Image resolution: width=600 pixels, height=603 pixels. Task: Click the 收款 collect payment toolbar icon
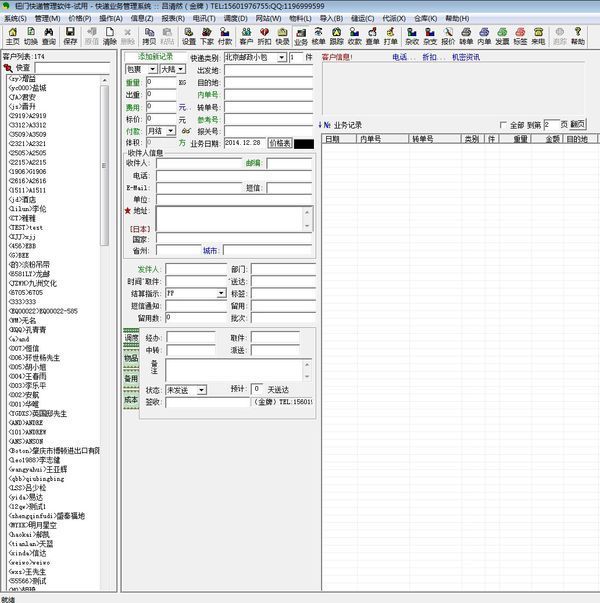click(x=354, y=36)
